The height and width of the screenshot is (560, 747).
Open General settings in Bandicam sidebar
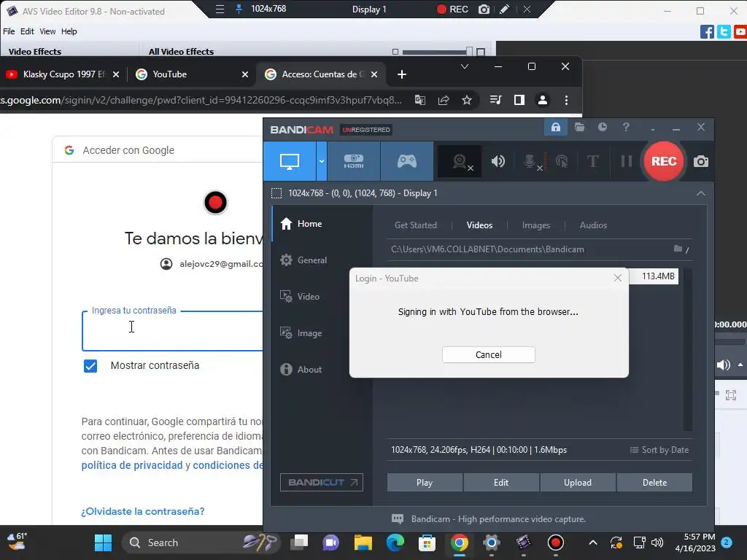coord(303,260)
